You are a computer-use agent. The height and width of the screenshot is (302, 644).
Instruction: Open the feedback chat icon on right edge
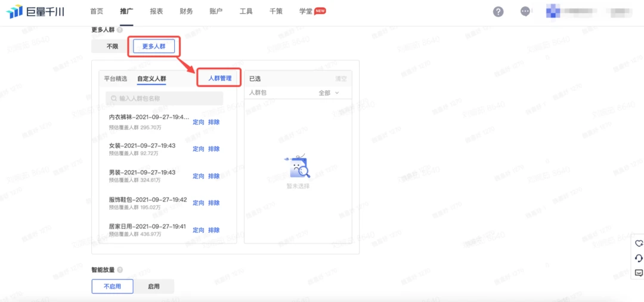[639, 273]
